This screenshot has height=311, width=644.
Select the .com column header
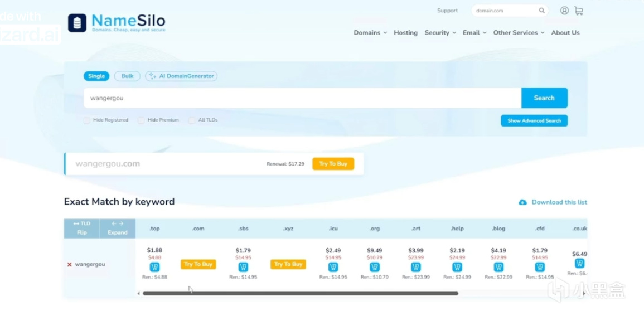pyautogui.click(x=198, y=229)
